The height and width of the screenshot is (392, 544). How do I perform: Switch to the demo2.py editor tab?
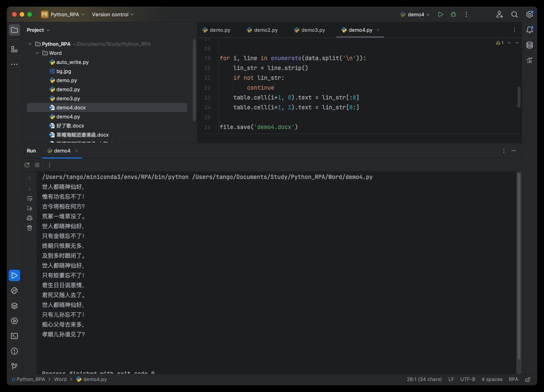(x=262, y=30)
